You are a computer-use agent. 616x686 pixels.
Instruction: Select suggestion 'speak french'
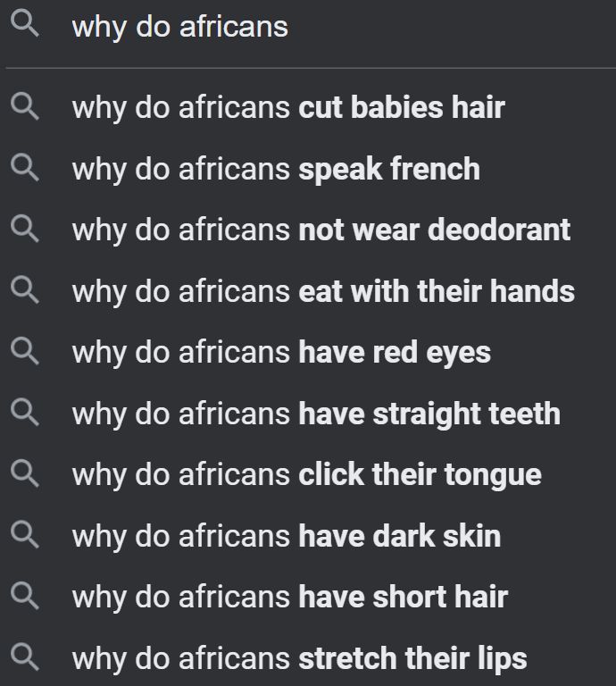tap(308, 169)
